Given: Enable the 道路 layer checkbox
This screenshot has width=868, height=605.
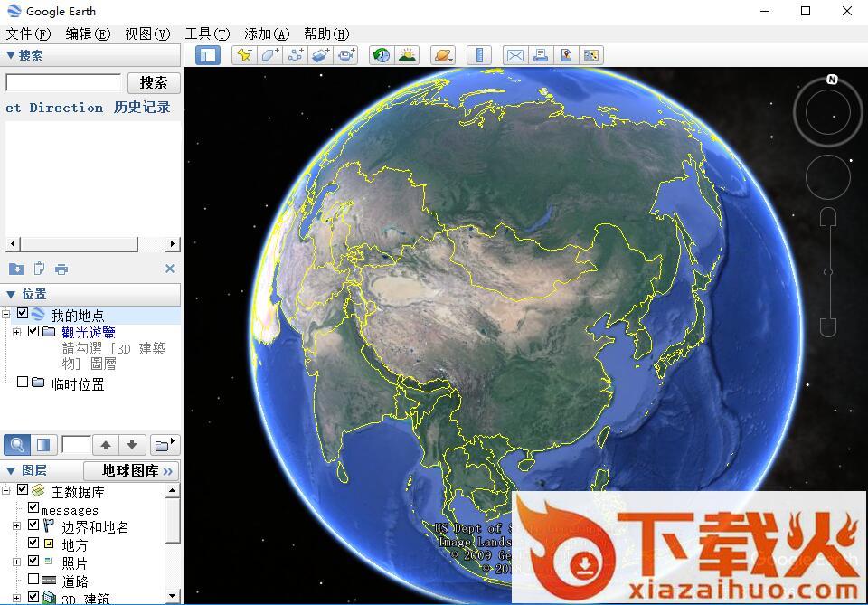Looking at the screenshot, I should pos(33,579).
